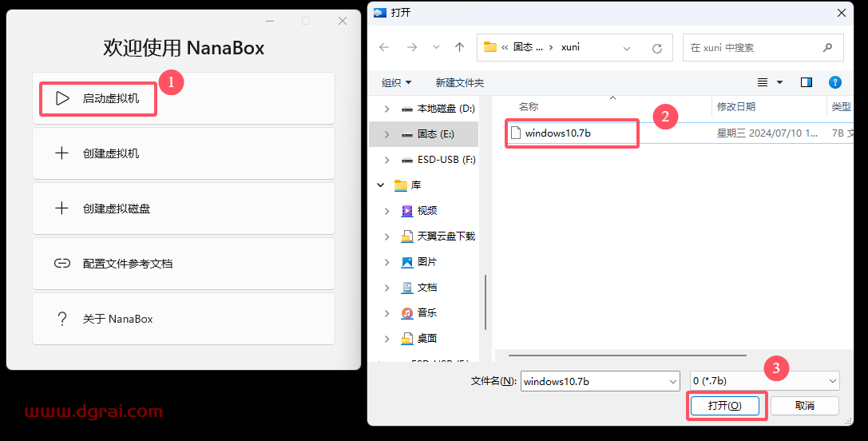This screenshot has width=868, height=441.
Task: Sort files by 名称 column header
Action: click(x=529, y=106)
